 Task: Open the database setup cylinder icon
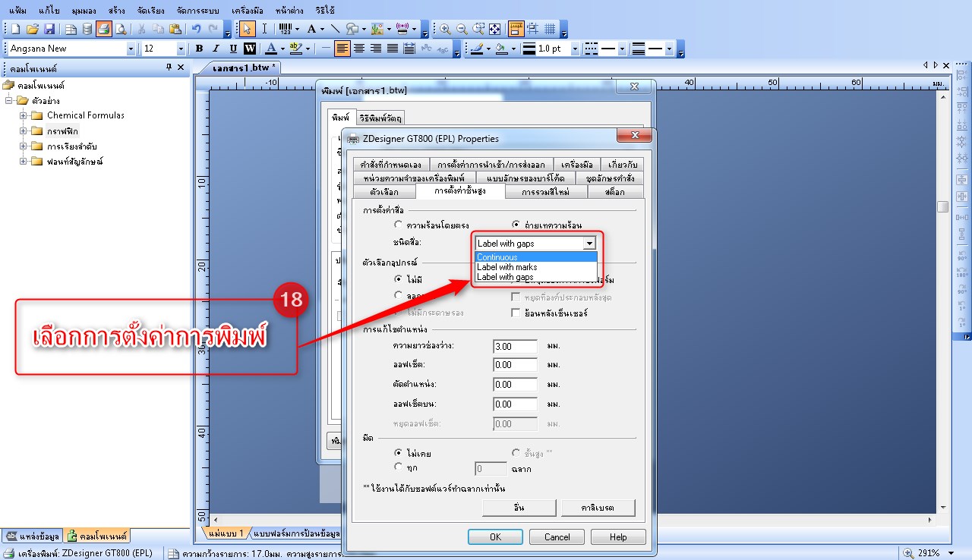(x=87, y=29)
